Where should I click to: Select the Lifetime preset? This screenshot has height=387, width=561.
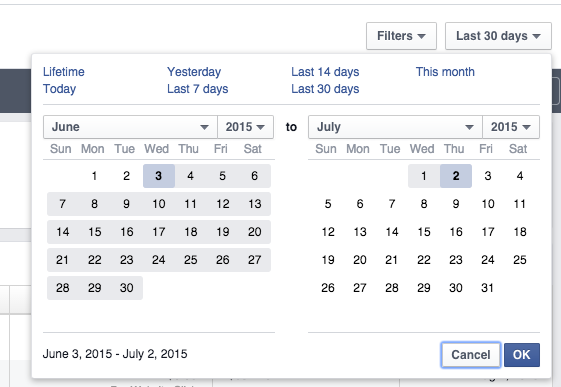(64, 72)
